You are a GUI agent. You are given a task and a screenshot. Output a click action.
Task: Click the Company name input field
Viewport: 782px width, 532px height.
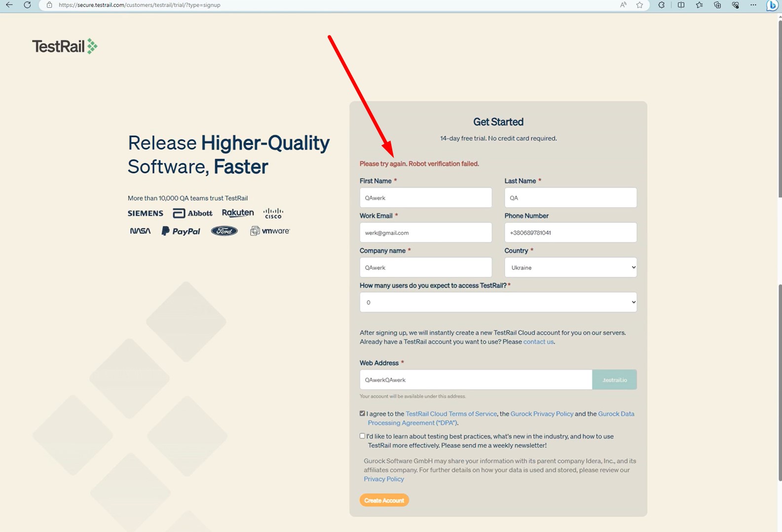(425, 267)
